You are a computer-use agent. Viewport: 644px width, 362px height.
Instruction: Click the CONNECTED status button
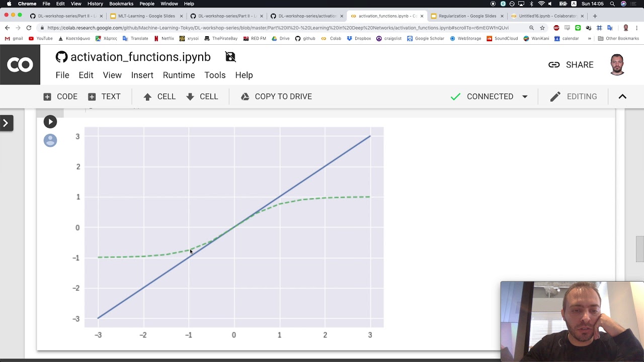coord(482,97)
